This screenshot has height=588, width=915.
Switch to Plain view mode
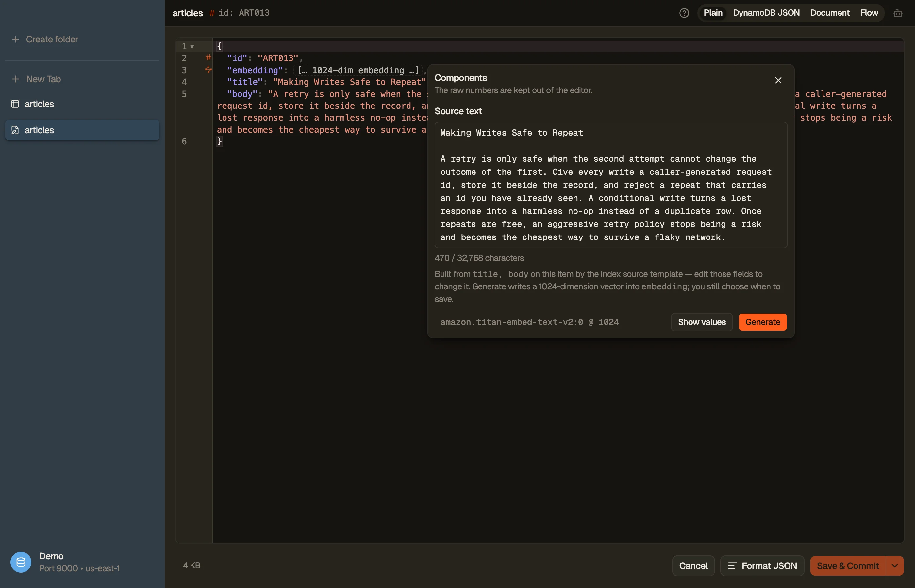(x=713, y=13)
